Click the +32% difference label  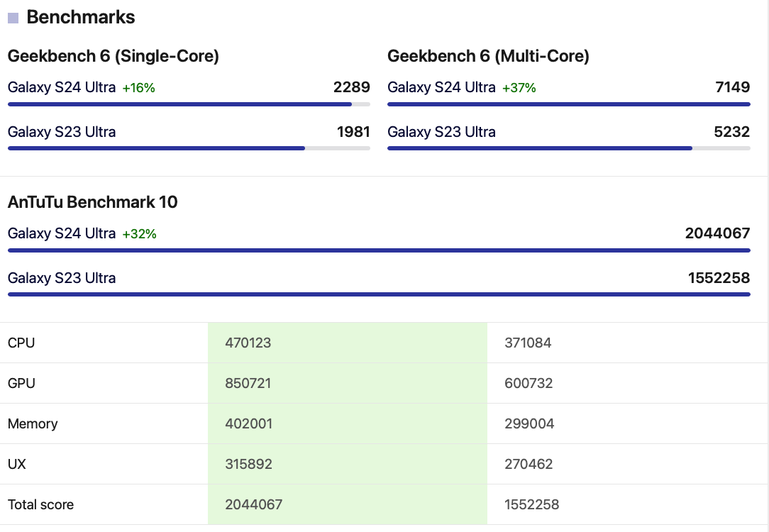click(x=139, y=234)
